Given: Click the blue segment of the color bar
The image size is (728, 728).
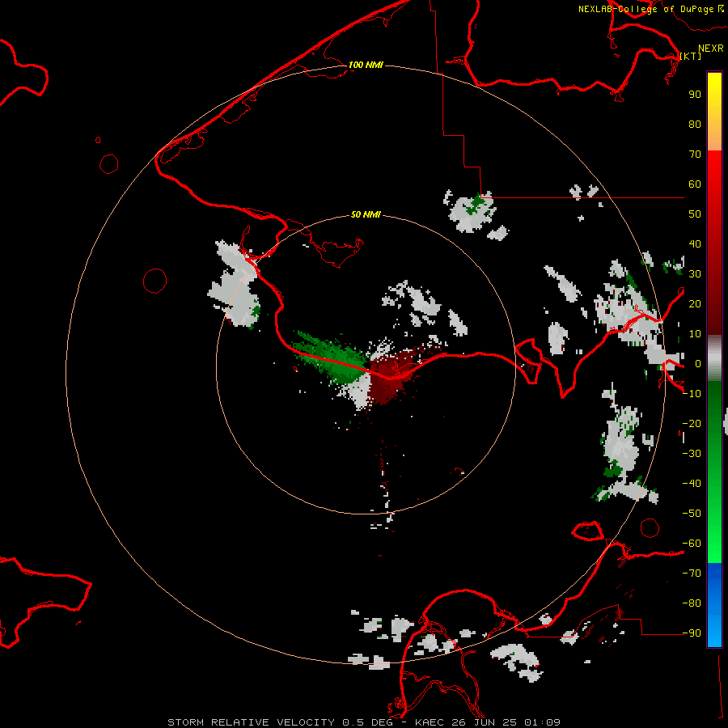Looking at the screenshot, I should [x=714, y=604].
